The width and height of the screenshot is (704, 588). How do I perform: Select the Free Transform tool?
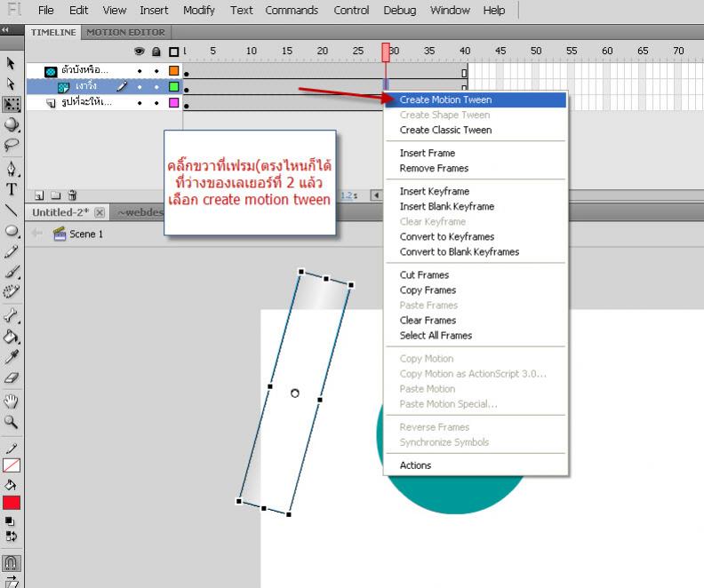pos(12,104)
